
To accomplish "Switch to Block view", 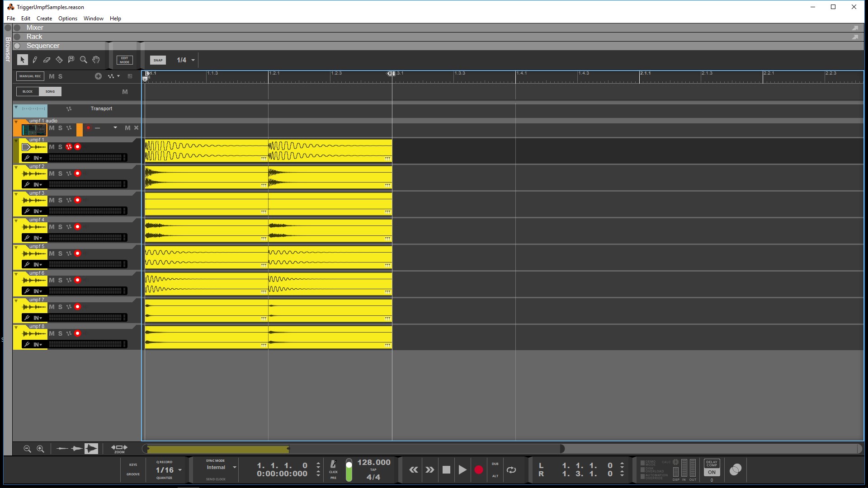I will [28, 92].
